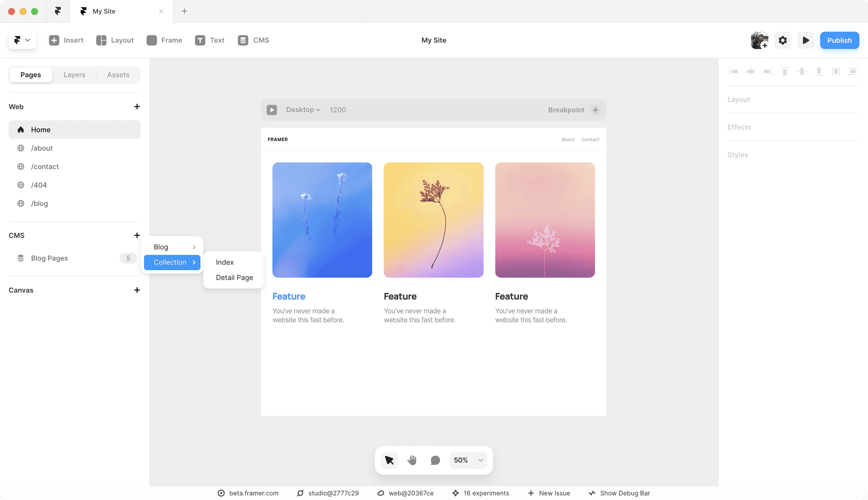
Task: Activate the comment tool
Action: click(x=435, y=460)
